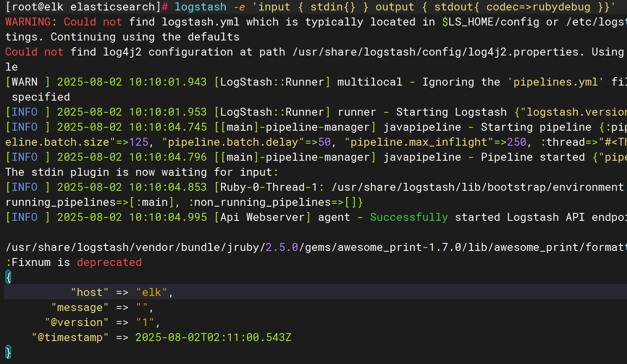Click the max_inflight value "250"

pos(517,142)
